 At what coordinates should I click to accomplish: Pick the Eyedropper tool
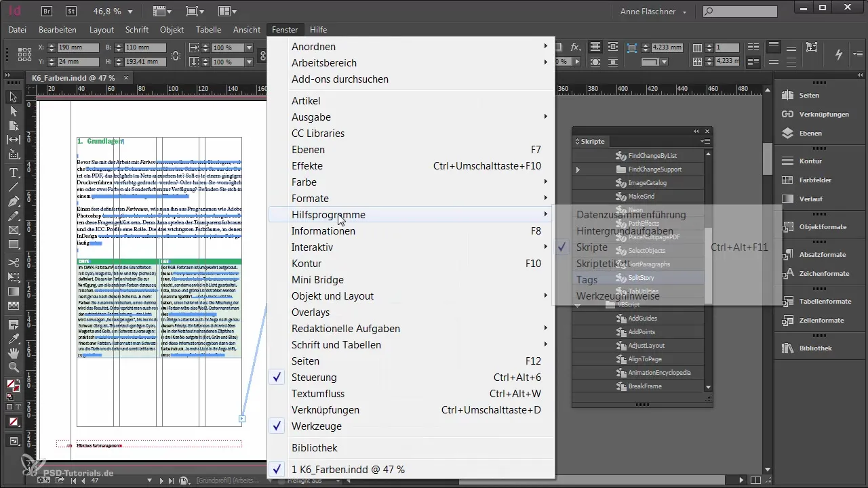click(x=13, y=338)
